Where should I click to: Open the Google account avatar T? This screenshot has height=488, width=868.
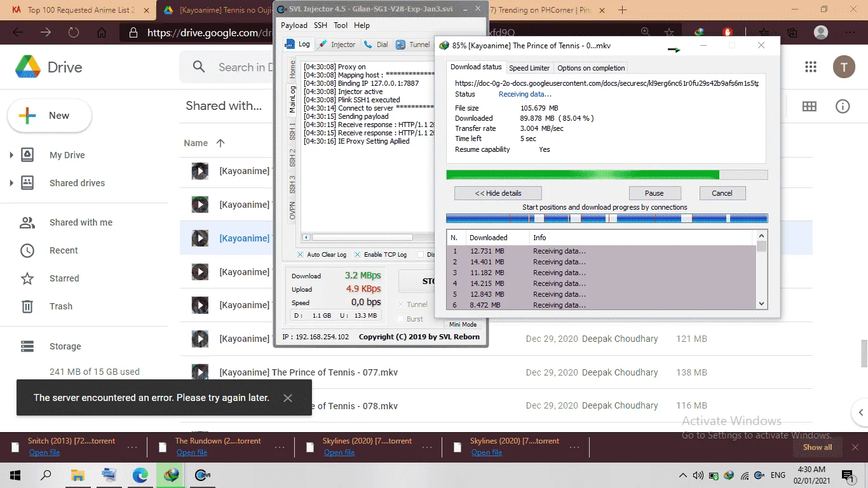point(844,67)
